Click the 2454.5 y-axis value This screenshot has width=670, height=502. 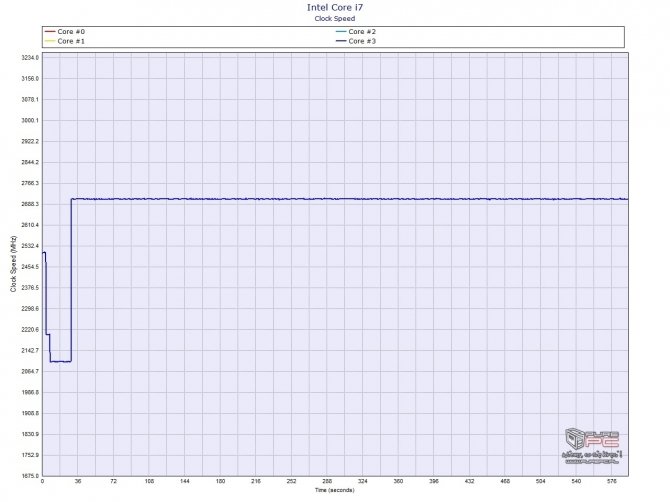point(30,267)
